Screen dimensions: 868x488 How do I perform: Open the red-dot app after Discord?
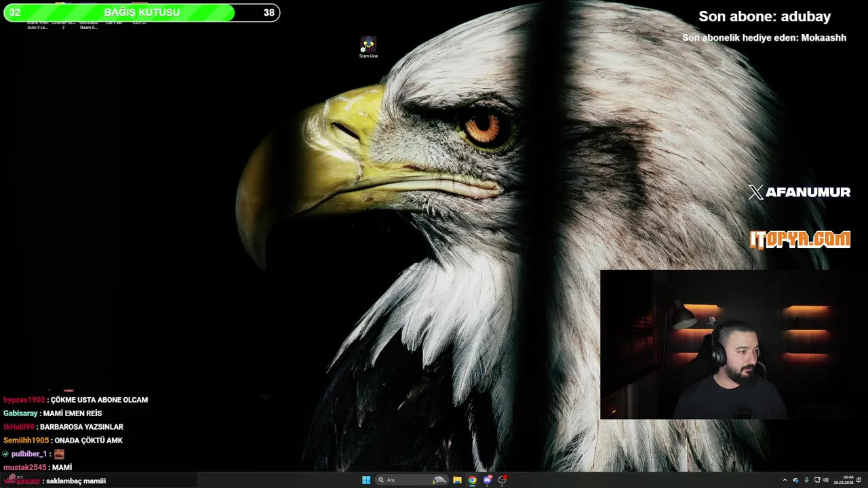pyautogui.click(x=502, y=480)
